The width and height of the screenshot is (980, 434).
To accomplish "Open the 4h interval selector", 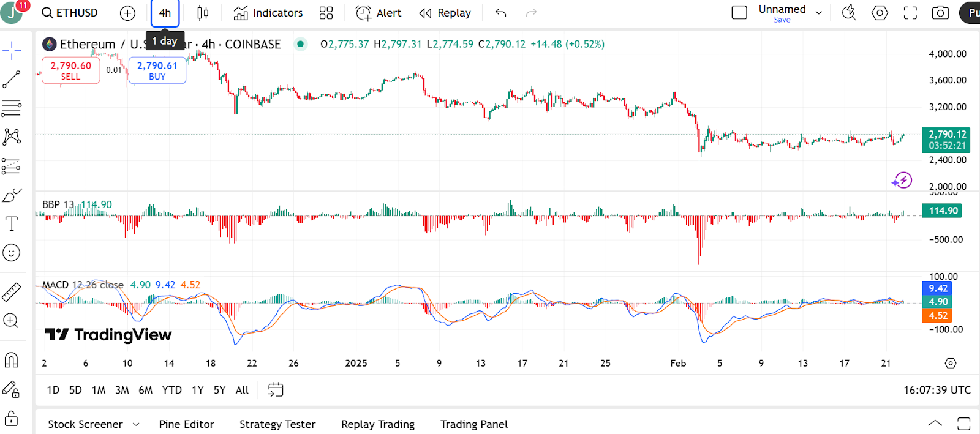I will (165, 13).
